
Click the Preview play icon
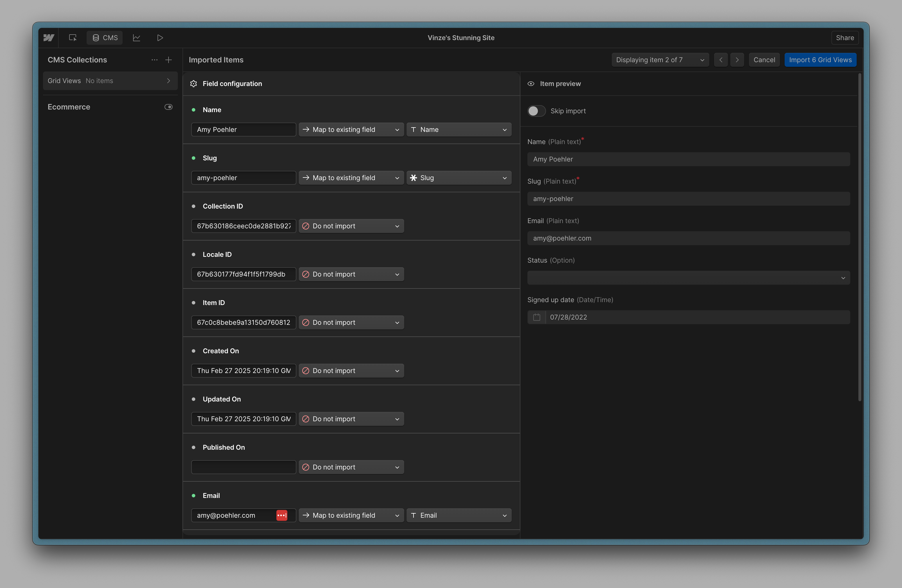pyautogui.click(x=160, y=37)
